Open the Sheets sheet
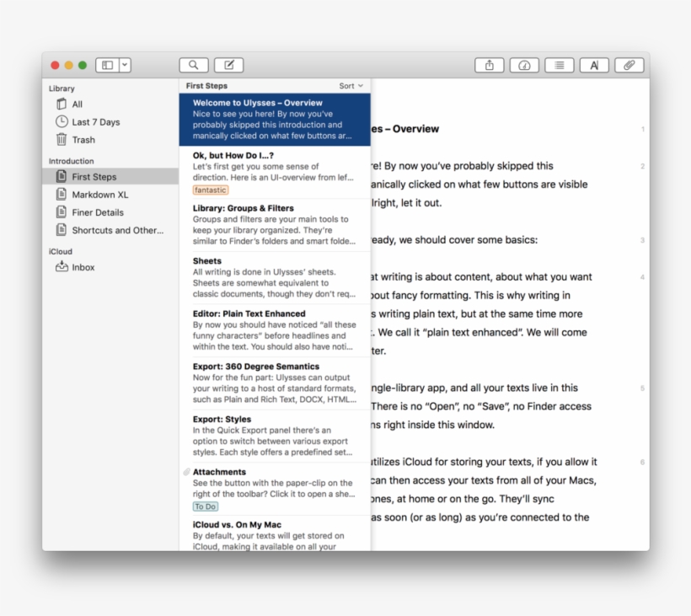The height and width of the screenshot is (616, 691). pyautogui.click(x=275, y=277)
